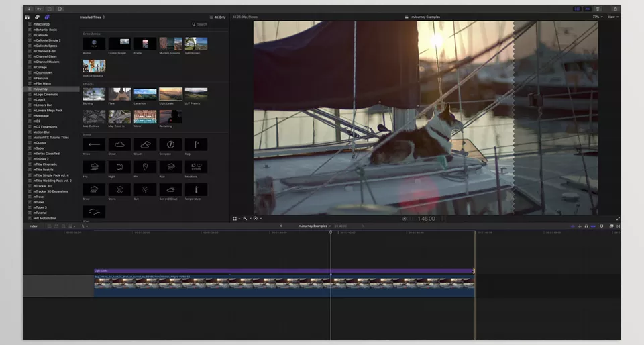This screenshot has height=345, width=644.
Task: Go back in timeline history arrow
Action: pos(281,226)
